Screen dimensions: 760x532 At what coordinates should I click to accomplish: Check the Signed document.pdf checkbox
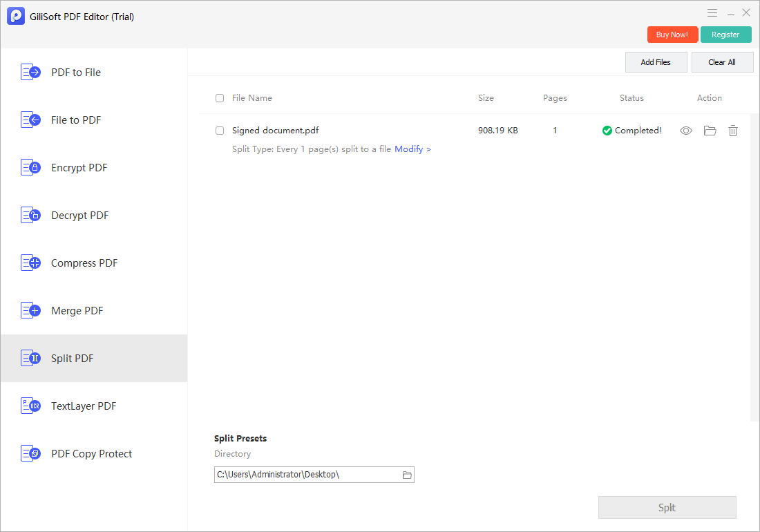tap(220, 131)
